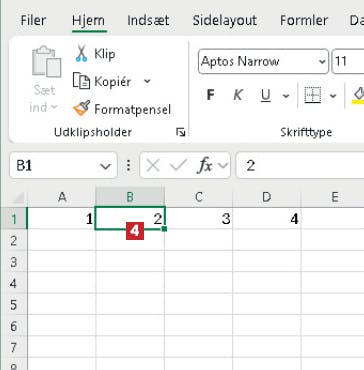
Task: Open the Indsæt tab
Action: coord(148,20)
